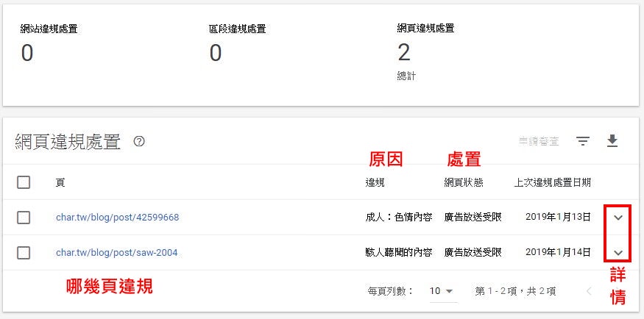Screen dimensions: 644x319
Task: Select the checkbox for saw-2004 row
Action: click(x=24, y=253)
